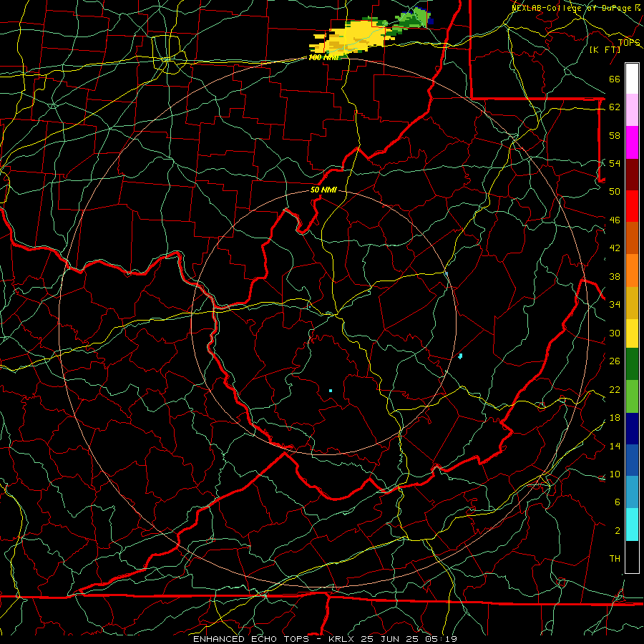Select the navy blue legend swatch

[x=632, y=429]
